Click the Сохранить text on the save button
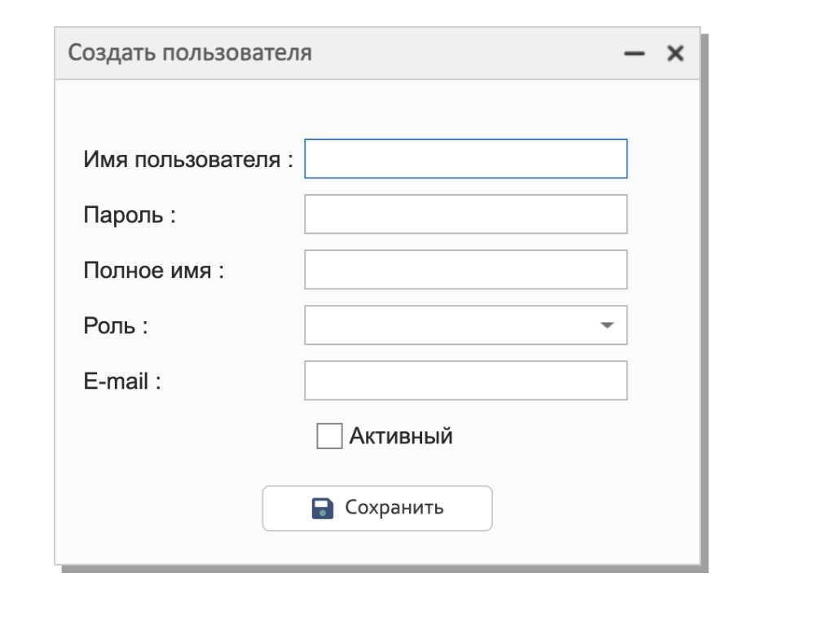This screenshot has width=815, height=644. coord(394,508)
